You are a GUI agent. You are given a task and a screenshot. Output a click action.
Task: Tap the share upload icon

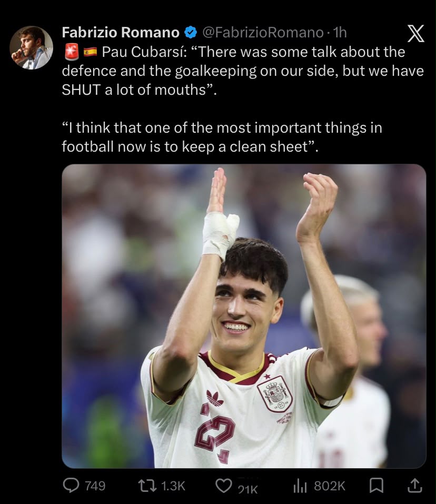[x=414, y=486]
